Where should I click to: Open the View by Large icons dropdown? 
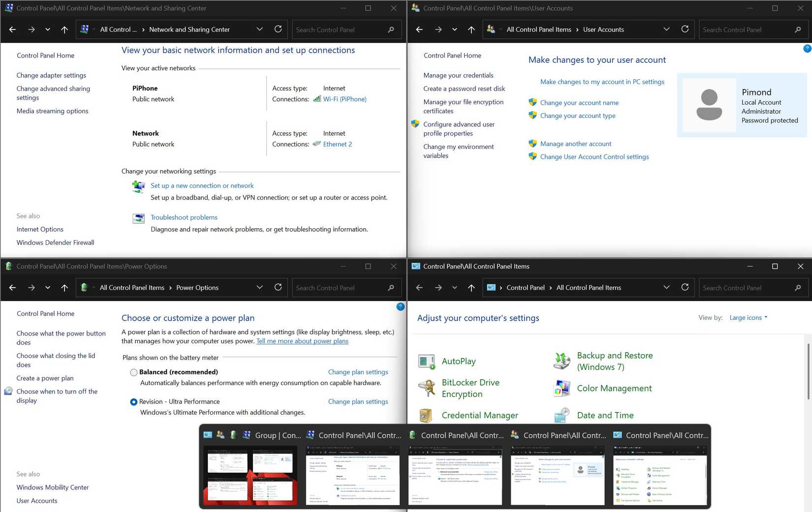coord(748,317)
